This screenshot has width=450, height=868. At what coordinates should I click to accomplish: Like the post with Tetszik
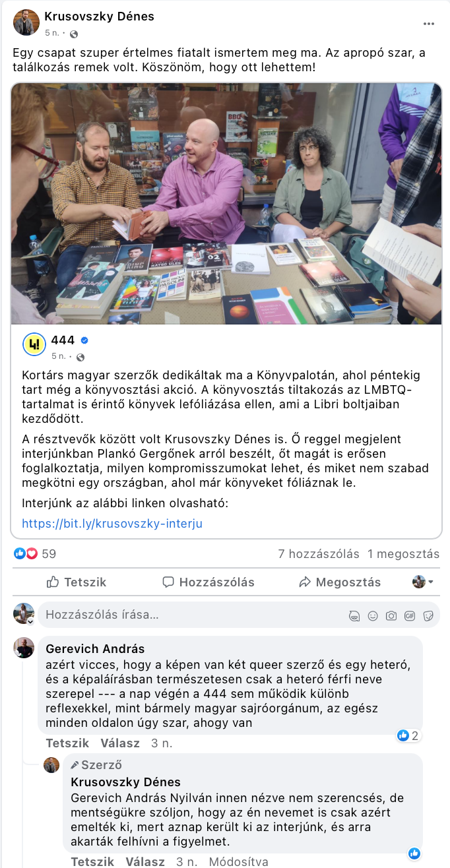pos(77,582)
